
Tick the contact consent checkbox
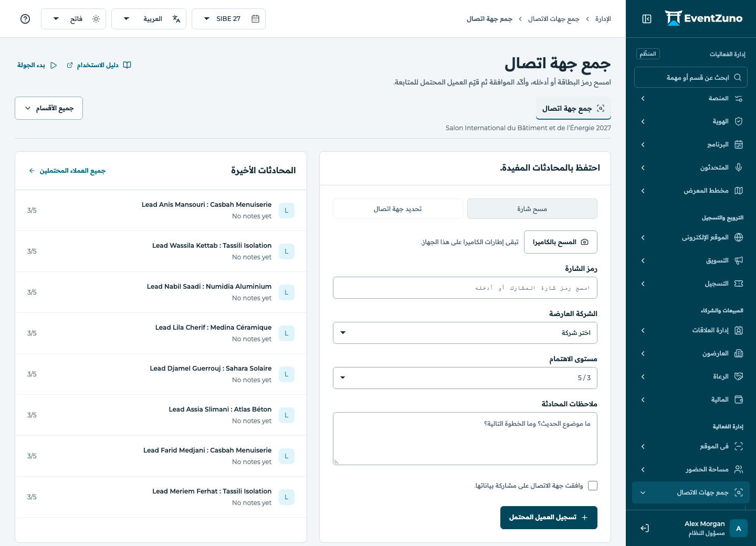click(593, 486)
